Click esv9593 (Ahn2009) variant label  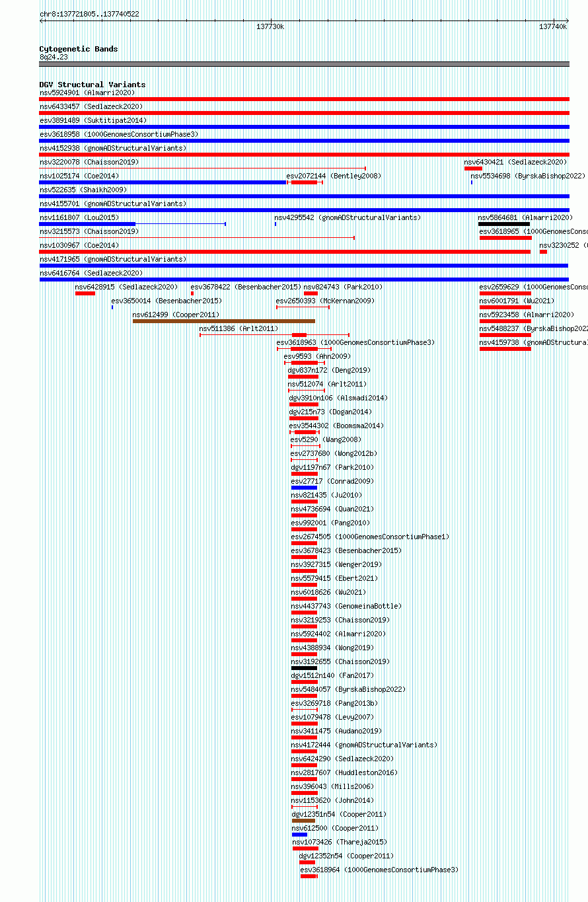pos(317,356)
